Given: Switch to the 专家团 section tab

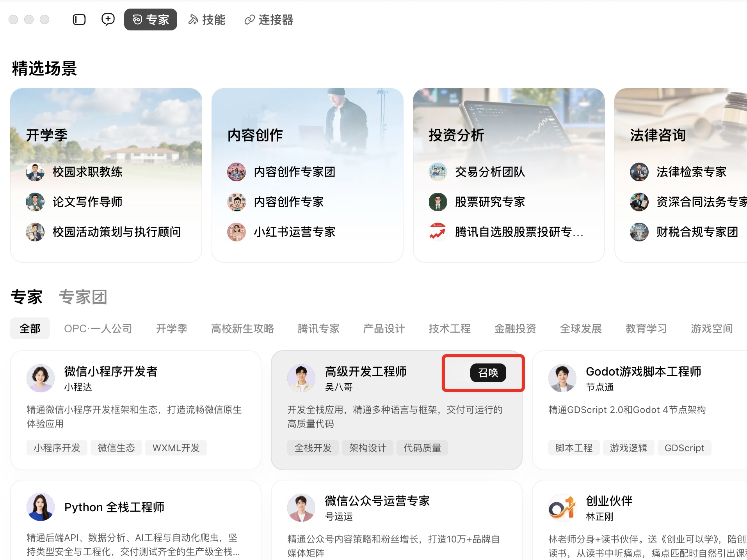Looking at the screenshot, I should point(83,297).
